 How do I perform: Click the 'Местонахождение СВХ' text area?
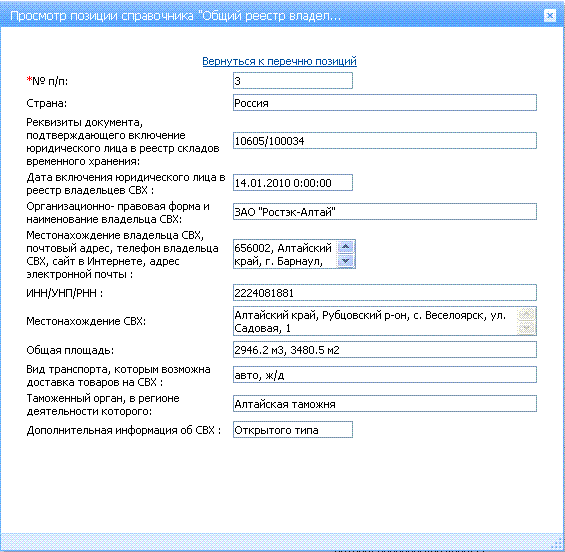point(375,321)
